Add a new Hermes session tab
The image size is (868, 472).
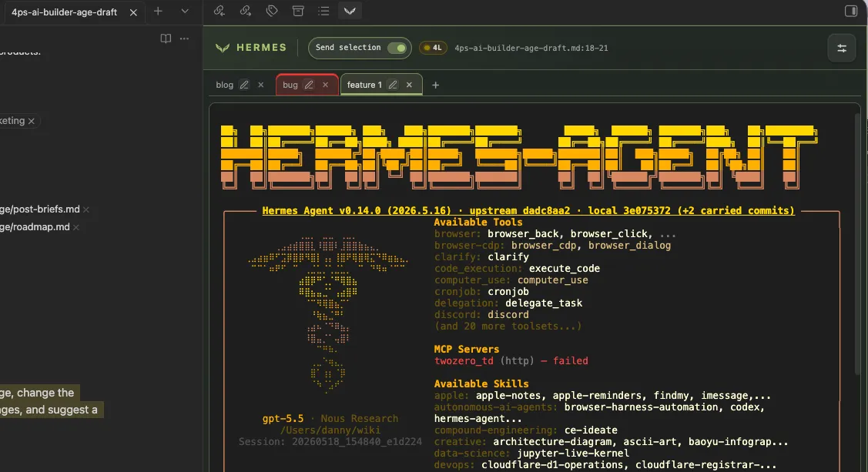(436, 85)
